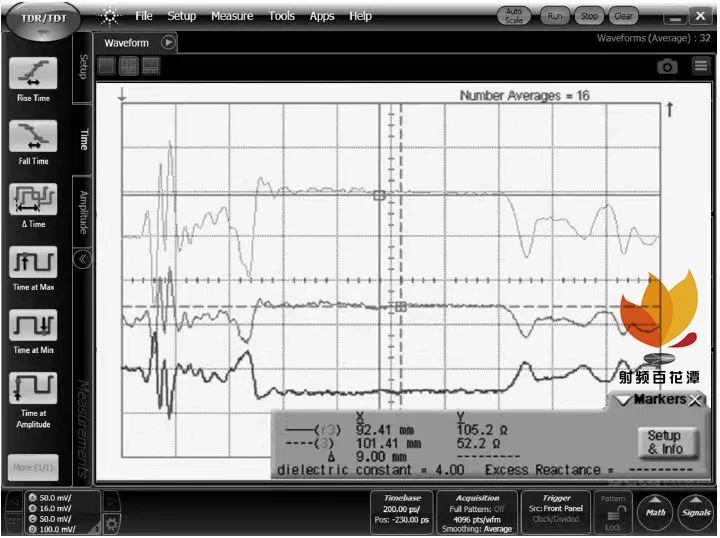720x538 pixels.
Task: Click the Clear button
Action: pyautogui.click(x=623, y=16)
